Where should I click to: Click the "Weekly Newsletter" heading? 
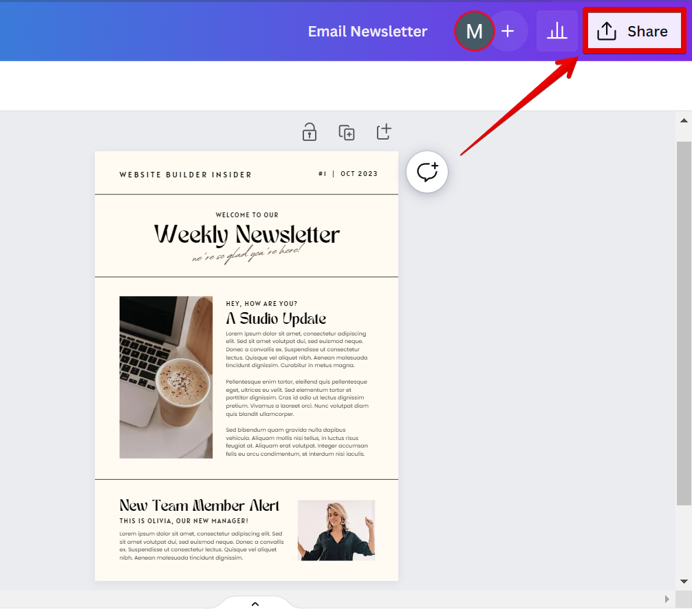(246, 234)
